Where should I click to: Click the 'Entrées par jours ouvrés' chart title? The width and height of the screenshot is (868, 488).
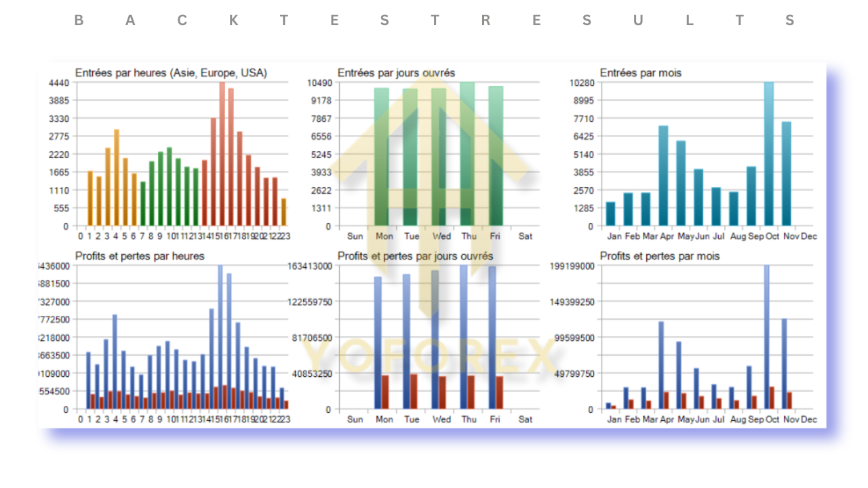click(x=396, y=73)
